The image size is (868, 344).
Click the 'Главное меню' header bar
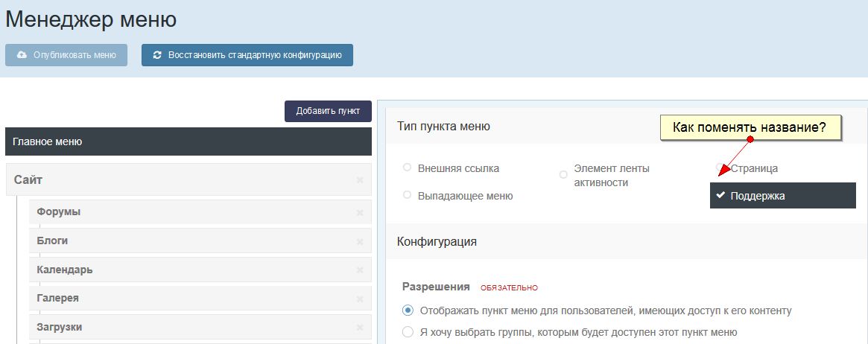point(189,141)
